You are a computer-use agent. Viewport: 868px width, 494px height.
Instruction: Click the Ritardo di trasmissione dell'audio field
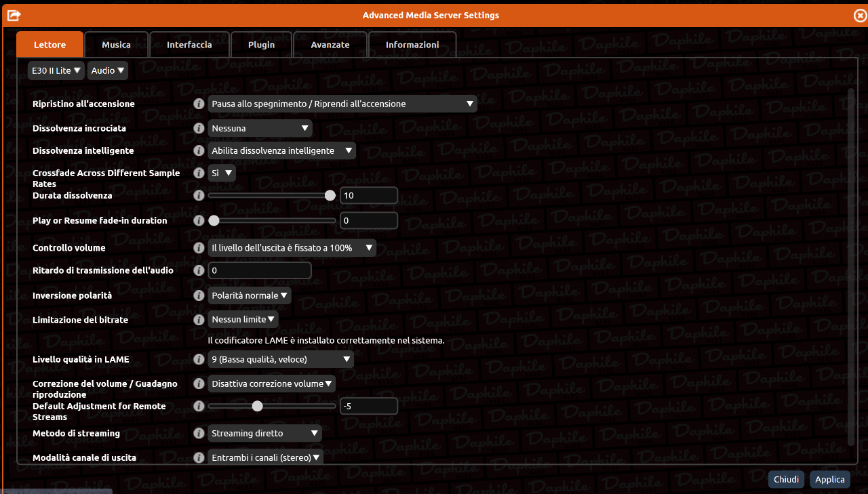coord(260,270)
